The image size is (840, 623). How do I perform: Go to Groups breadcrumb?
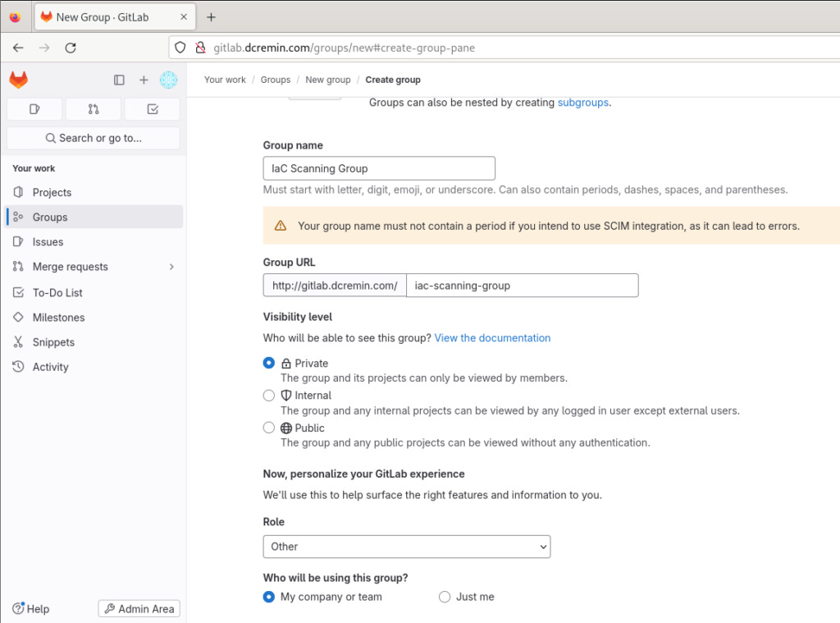coord(276,80)
